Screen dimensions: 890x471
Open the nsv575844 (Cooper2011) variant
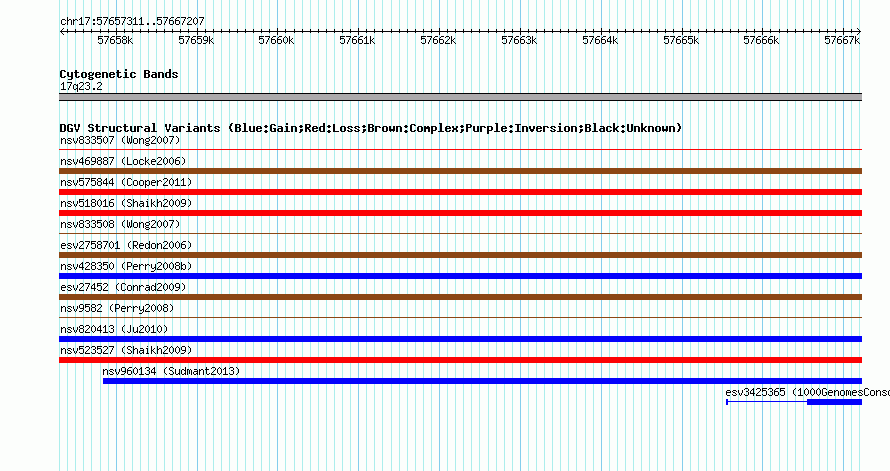[126, 182]
